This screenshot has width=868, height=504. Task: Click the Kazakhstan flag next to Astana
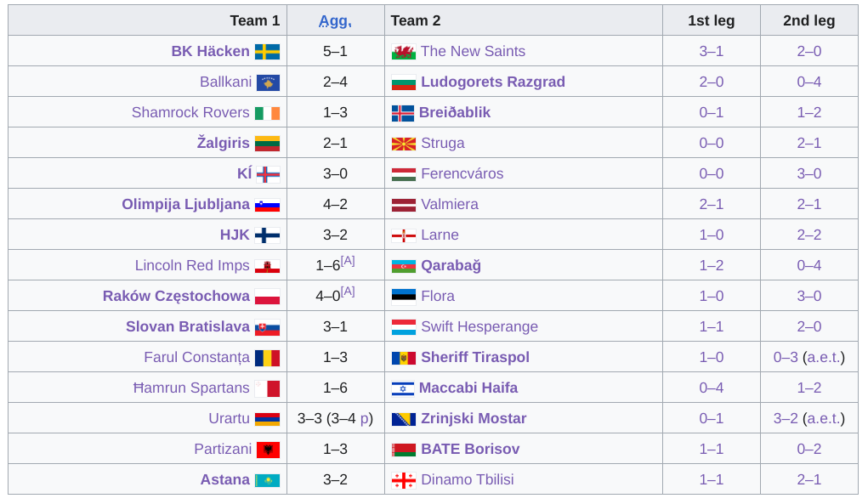[x=268, y=480]
